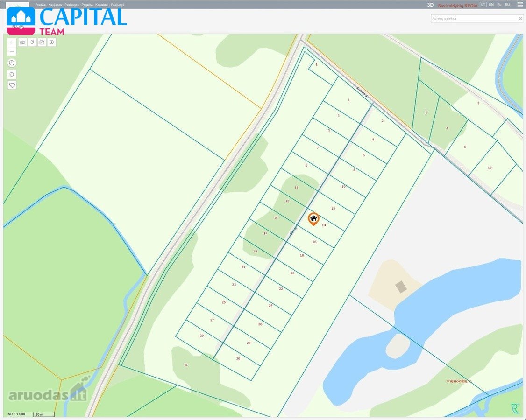Click the orange house map marker

click(x=313, y=219)
